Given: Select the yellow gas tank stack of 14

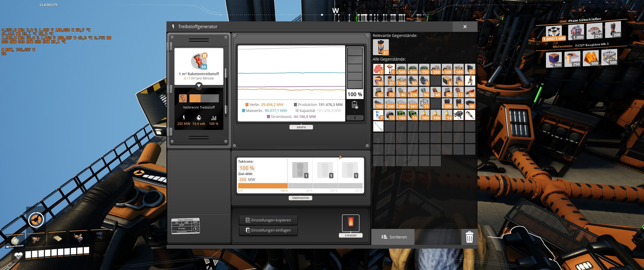Looking at the screenshot, I should click(x=447, y=115).
